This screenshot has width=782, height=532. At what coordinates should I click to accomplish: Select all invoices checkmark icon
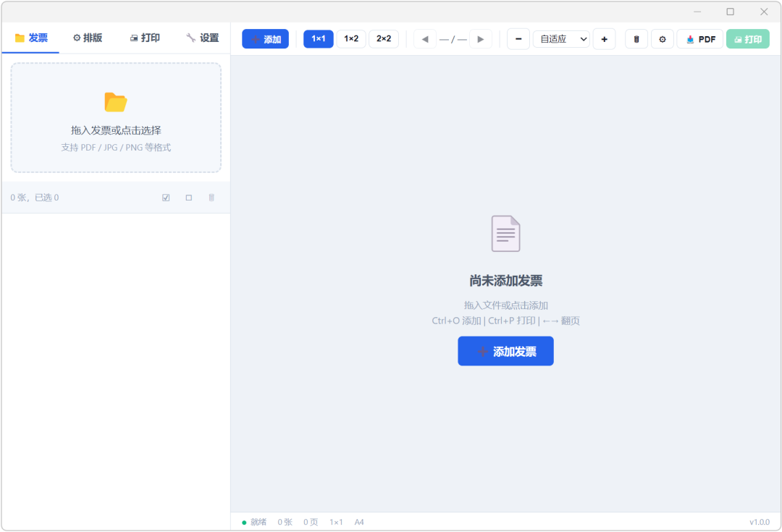pyautogui.click(x=166, y=198)
